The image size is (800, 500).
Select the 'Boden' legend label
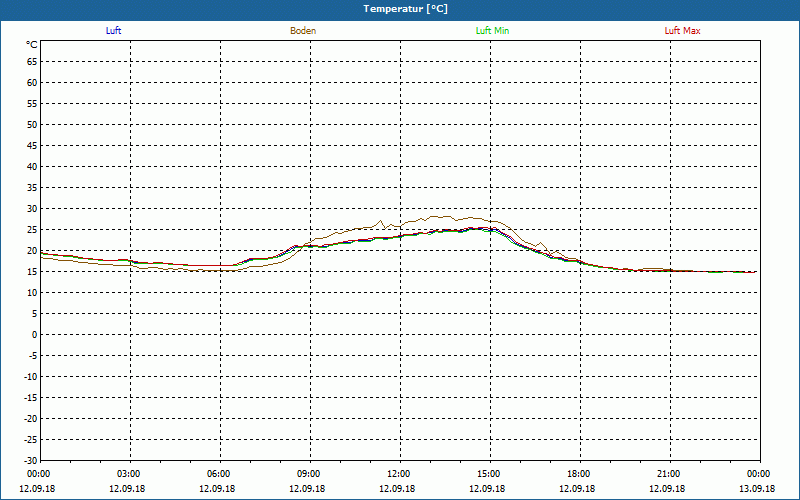click(303, 31)
